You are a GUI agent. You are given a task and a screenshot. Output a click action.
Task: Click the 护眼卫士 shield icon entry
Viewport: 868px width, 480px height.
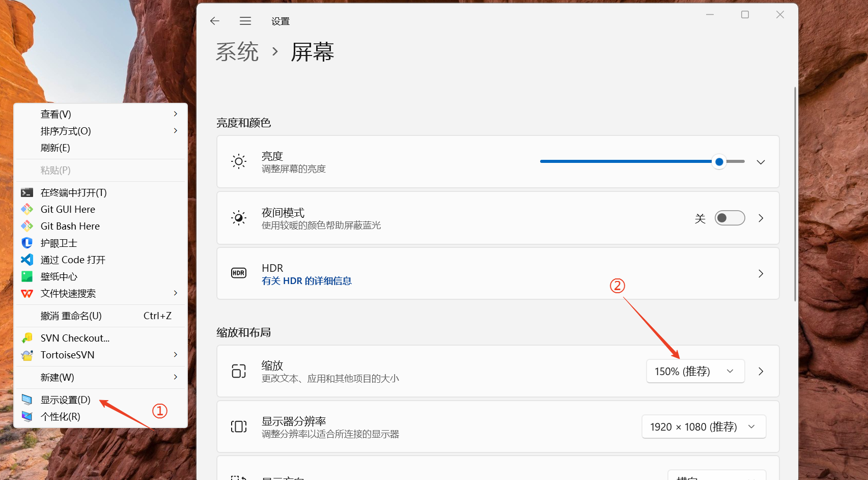[27, 243]
